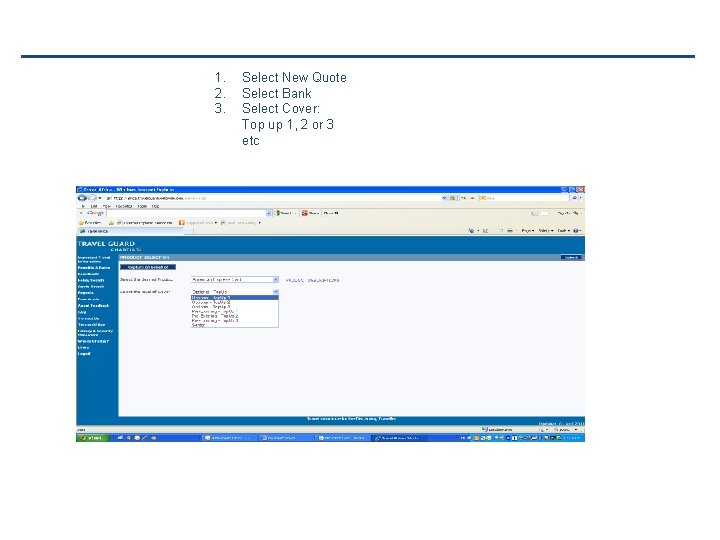Click the Travel Guard Chartis logo
The width and height of the screenshot is (720, 540).
[x=109, y=246]
